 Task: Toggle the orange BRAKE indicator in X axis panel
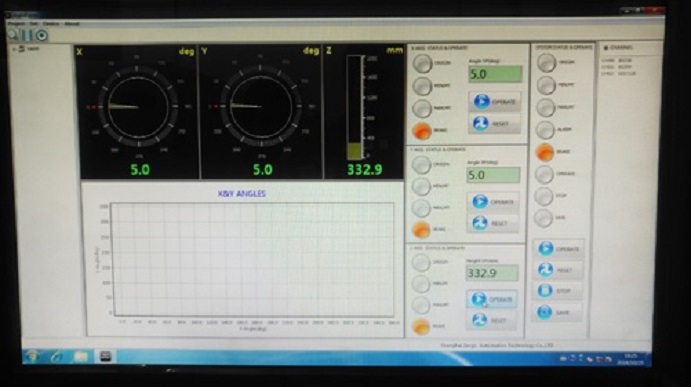(421, 130)
